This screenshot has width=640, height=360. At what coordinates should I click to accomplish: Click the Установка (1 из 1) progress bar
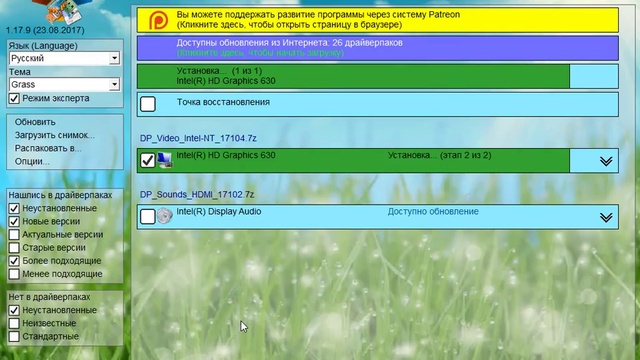coord(378,76)
